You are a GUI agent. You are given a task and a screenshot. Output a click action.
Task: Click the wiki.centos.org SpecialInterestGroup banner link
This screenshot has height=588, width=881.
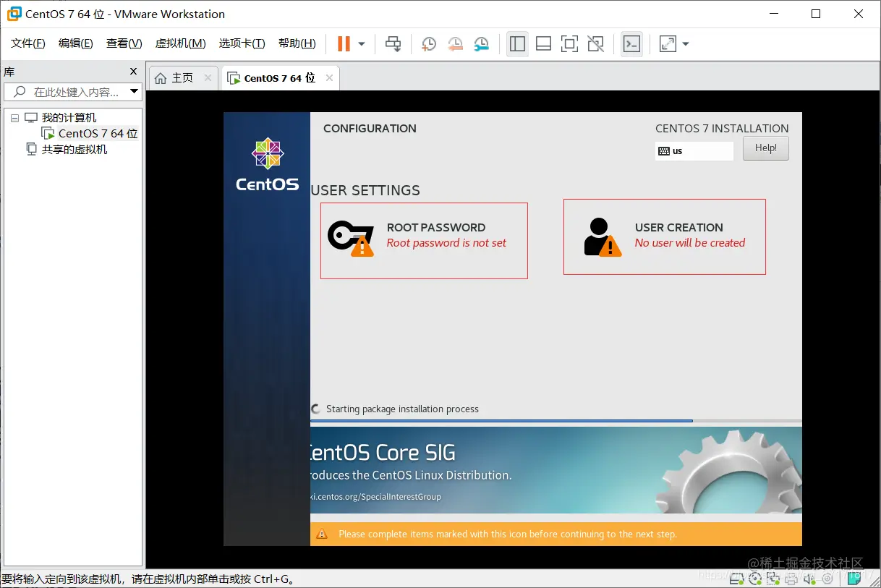click(375, 497)
